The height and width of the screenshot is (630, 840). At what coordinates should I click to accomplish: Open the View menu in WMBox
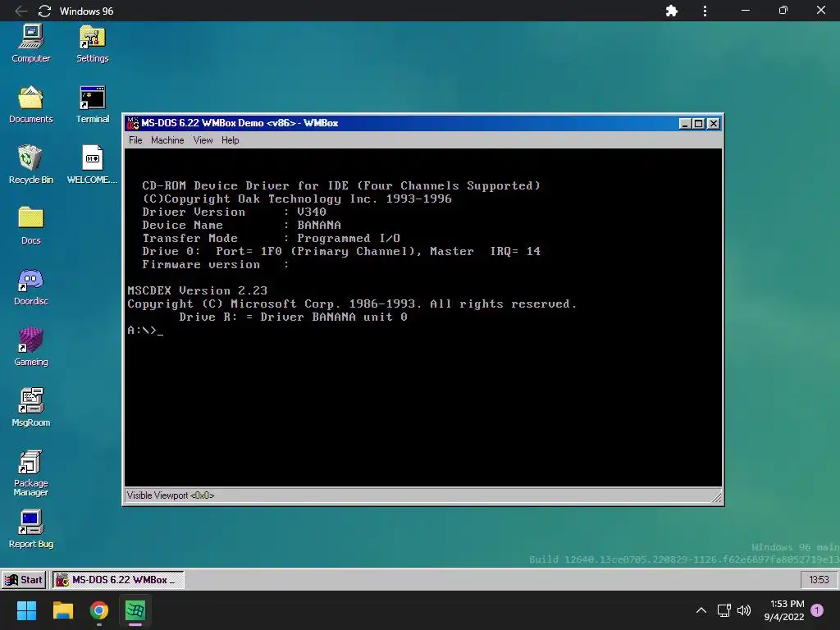[203, 140]
